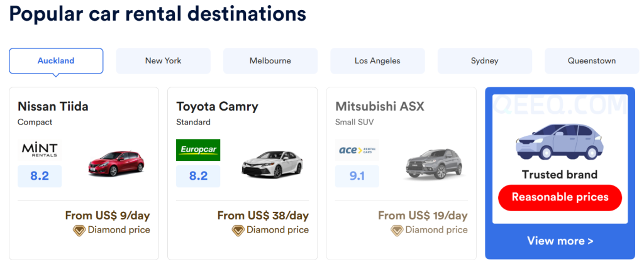The image size is (644, 269).
Task: Click the red Nissan Tiida car image
Action: point(116,164)
